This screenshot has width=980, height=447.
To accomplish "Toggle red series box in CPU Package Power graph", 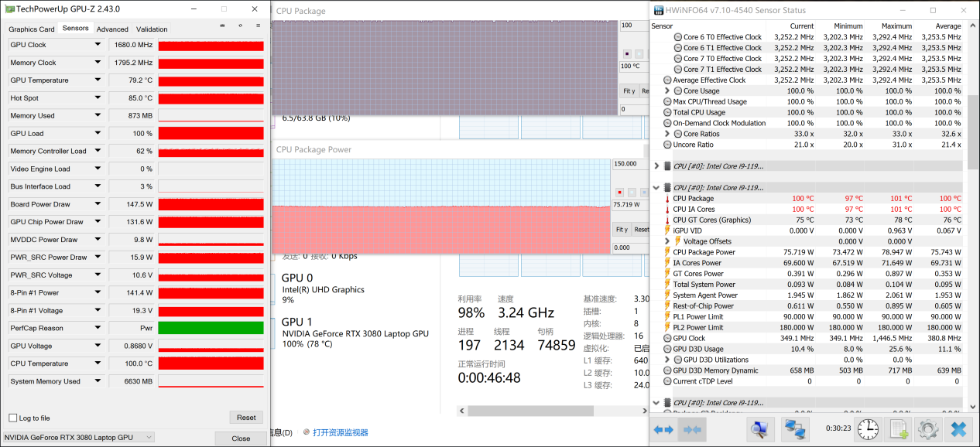I will 619,192.
